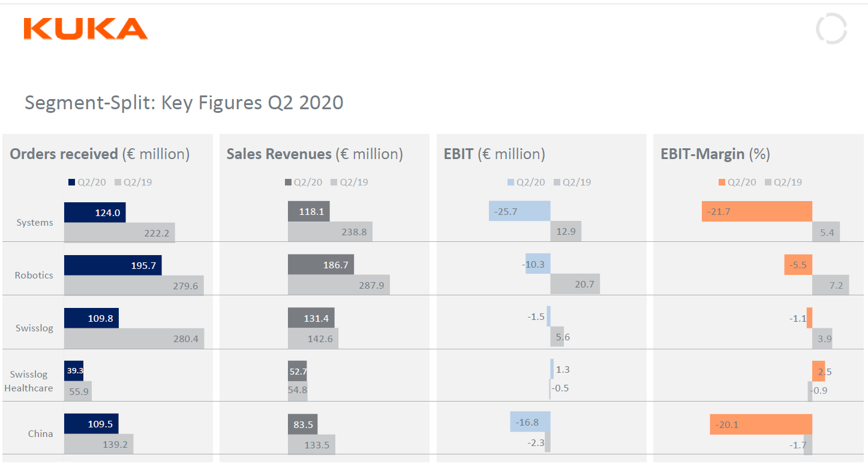This screenshot has width=868, height=467.
Task: Click the China EBIT bar showing -16.8
Action: 530,422
